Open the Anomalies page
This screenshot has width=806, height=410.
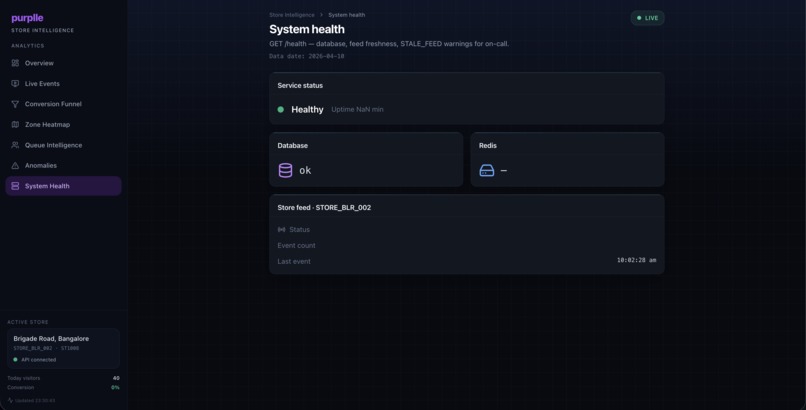click(x=63, y=165)
